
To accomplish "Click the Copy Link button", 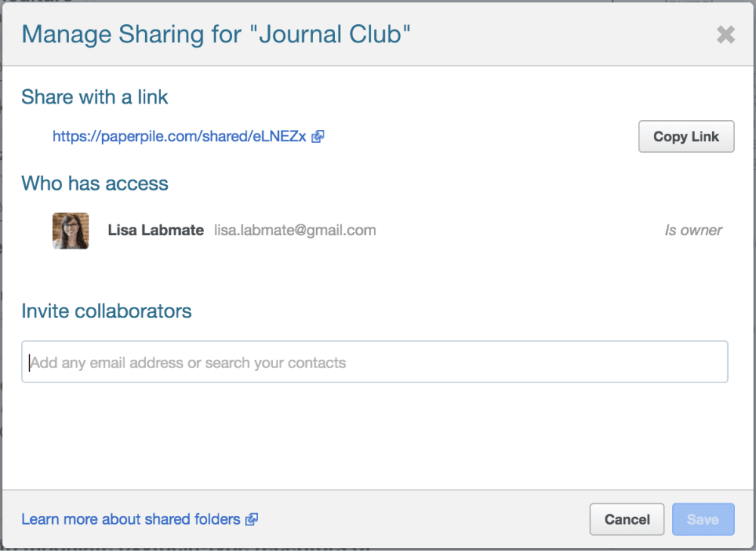I will click(686, 136).
